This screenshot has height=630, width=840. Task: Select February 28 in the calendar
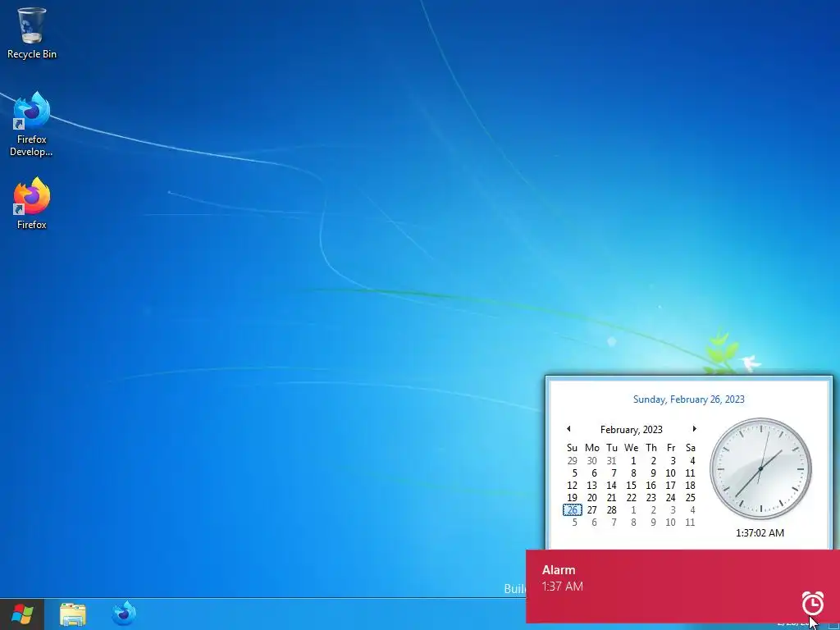tap(611, 510)
